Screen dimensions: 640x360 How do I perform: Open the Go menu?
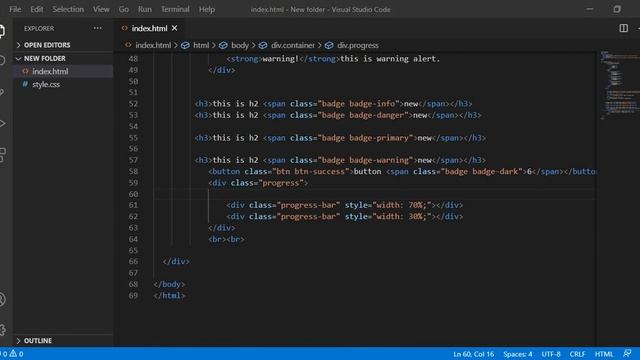(x=124, y=9)
